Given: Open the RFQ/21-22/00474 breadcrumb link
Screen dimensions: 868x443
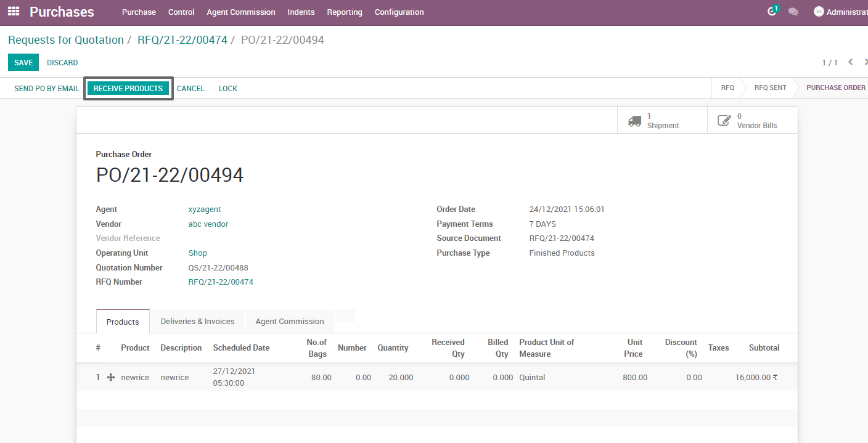Looking at the screenshot, I should pos(182,39).
